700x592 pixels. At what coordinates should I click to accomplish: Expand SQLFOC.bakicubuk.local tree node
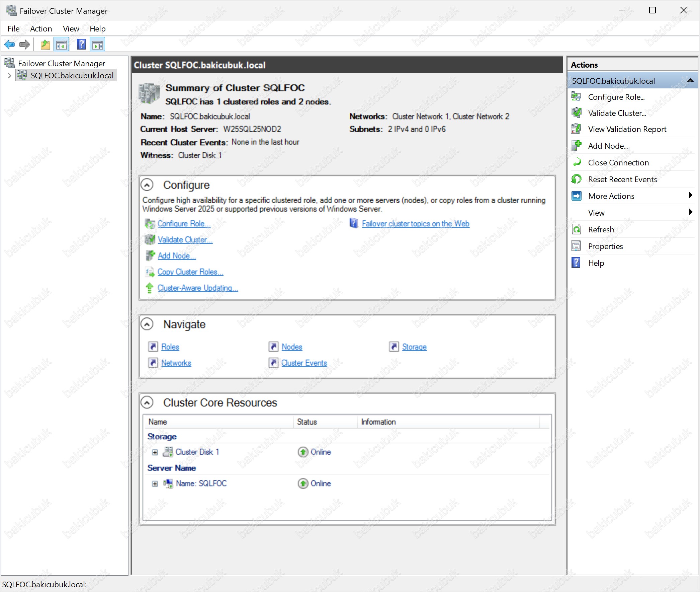coord(9,76)
